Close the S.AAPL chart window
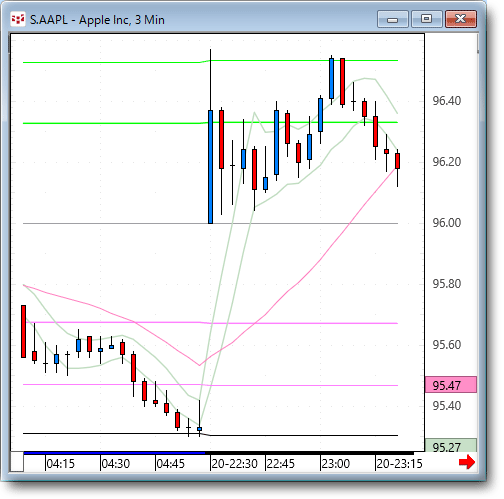504x499 pixels. (461, 19)
